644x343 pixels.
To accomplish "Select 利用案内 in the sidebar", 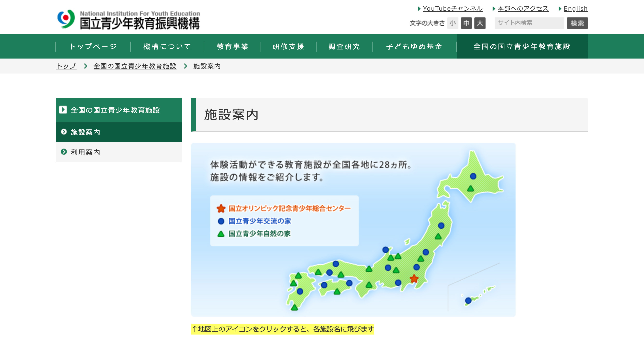I will point(119,152).
